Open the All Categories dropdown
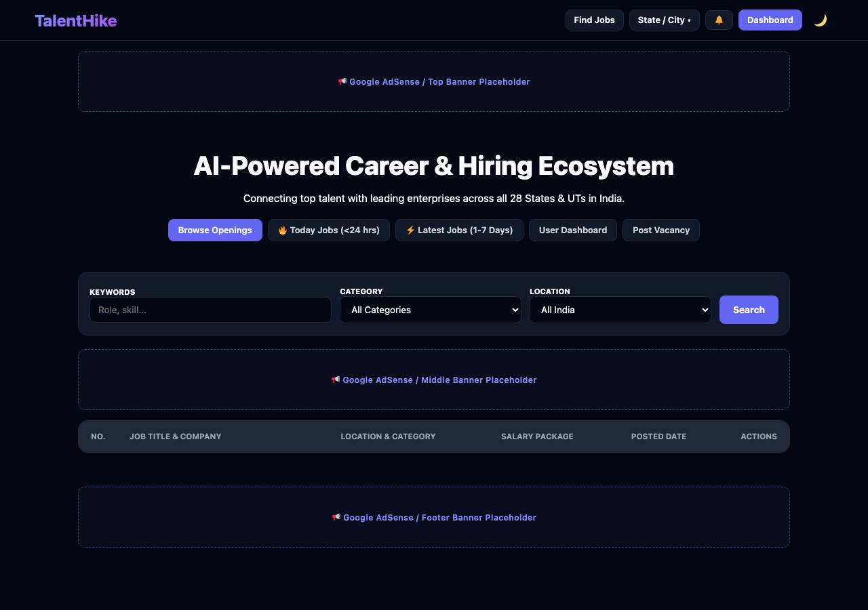 tap(431, 310)
